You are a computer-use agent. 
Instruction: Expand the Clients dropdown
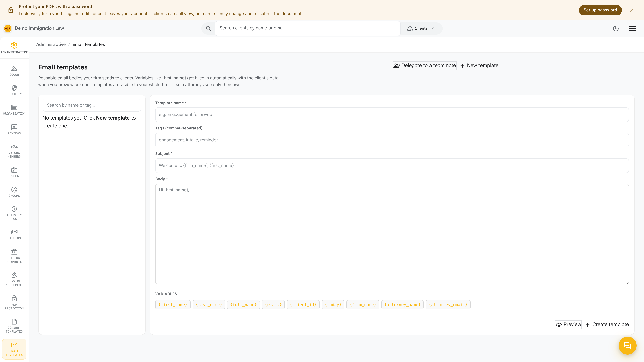point(421,28)
